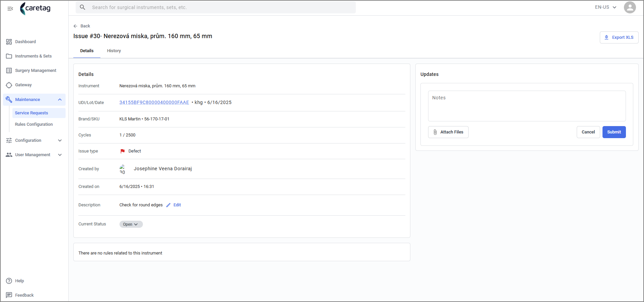Switch to the History tab
Viewport: 644px width, 302px height.
coord(114,51)
